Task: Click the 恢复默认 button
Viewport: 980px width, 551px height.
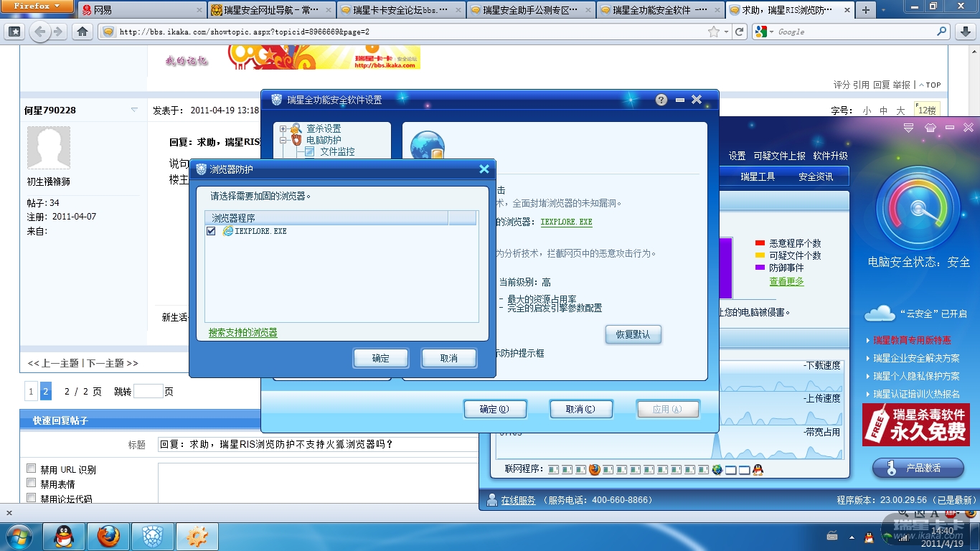Action: tap(633, 334)
